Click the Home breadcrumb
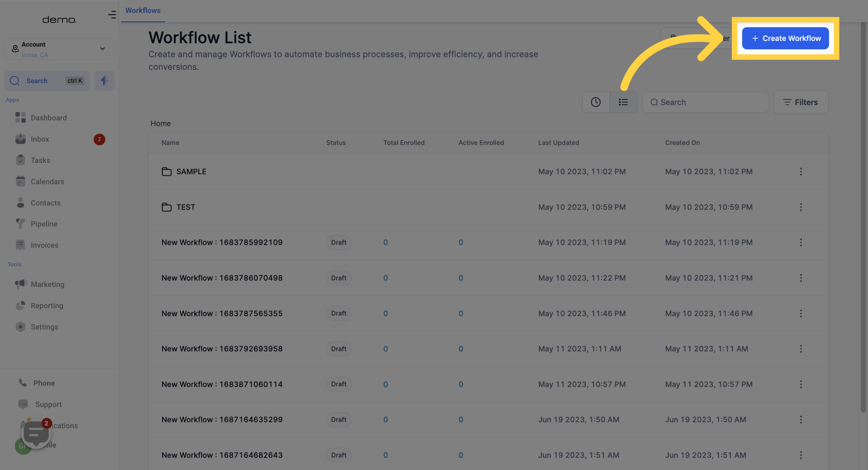The image size is (868, 470). 160,123
